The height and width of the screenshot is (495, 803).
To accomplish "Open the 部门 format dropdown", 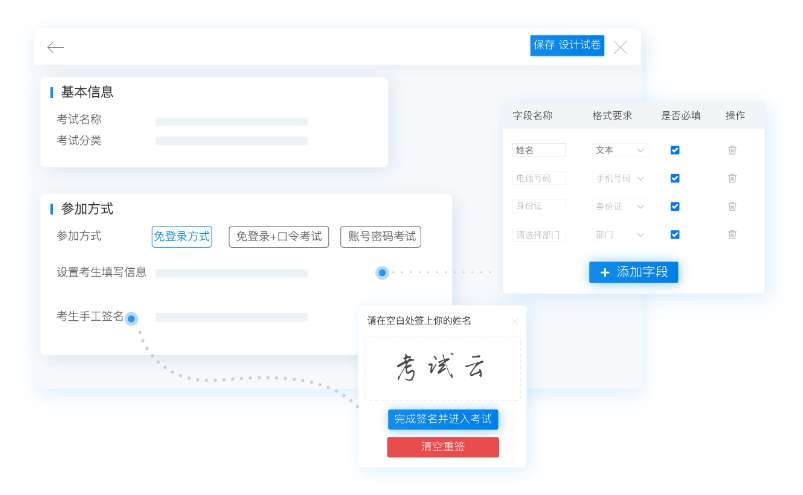I will [620, 235].
